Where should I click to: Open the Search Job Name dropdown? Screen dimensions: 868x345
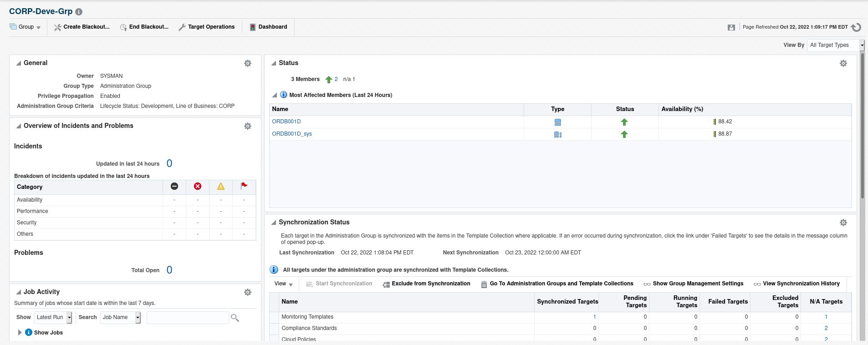point(138,317)
